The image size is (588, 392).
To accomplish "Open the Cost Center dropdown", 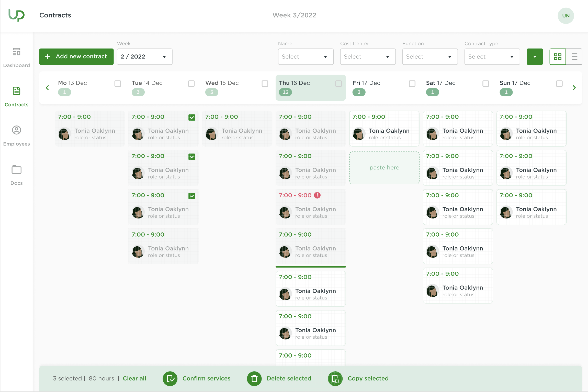I will [x=368, y=57].
